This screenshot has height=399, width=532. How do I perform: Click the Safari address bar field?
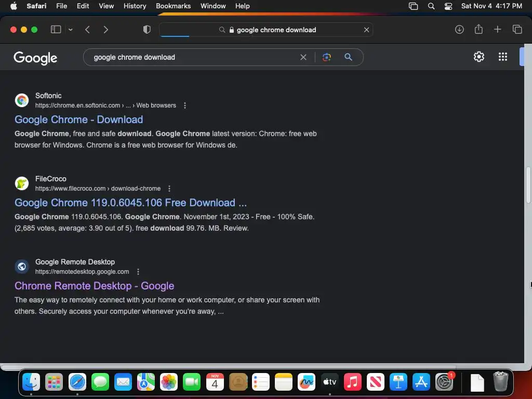click(x=265, y=30)
